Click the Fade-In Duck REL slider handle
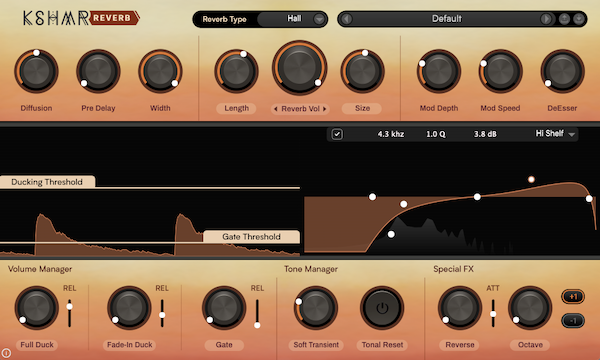This screenshot has height=360, width=600. point(162,315)
